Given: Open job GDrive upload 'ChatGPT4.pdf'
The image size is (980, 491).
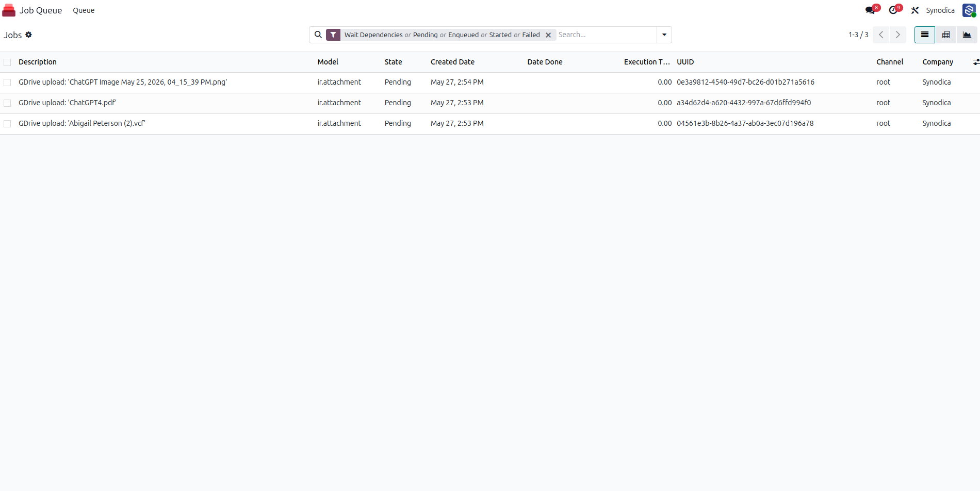Looking at the screenshot, I should tap(68, 103).
